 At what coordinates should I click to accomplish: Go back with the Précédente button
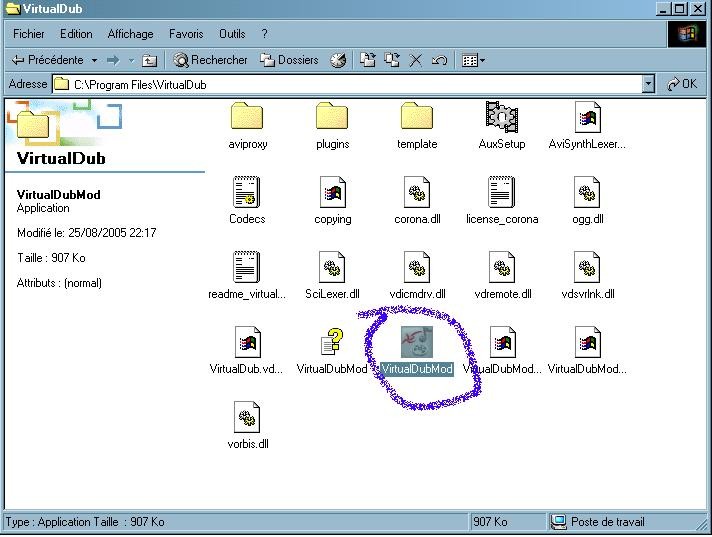pyautogui.click(x=47, y=60)
